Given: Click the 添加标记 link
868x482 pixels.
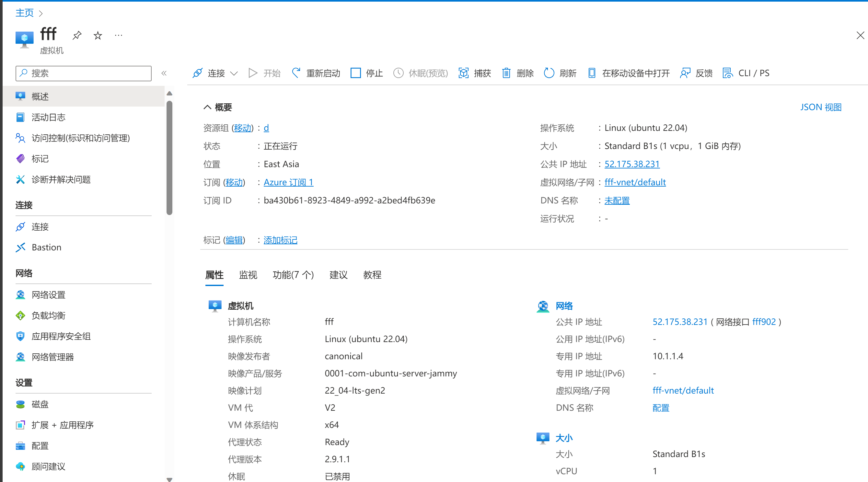Looking at the screenshot, I should pyautogui.click(x=280, y=240).
